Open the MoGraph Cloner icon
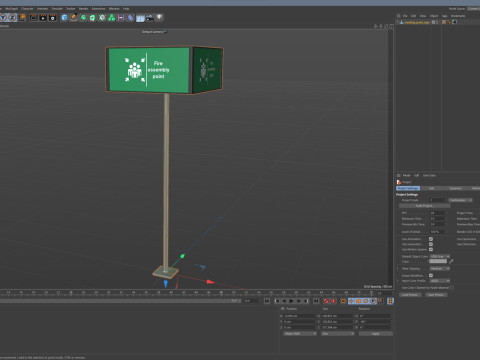Image resolution: width=480 pixels, height=360 pixels. 102,18
